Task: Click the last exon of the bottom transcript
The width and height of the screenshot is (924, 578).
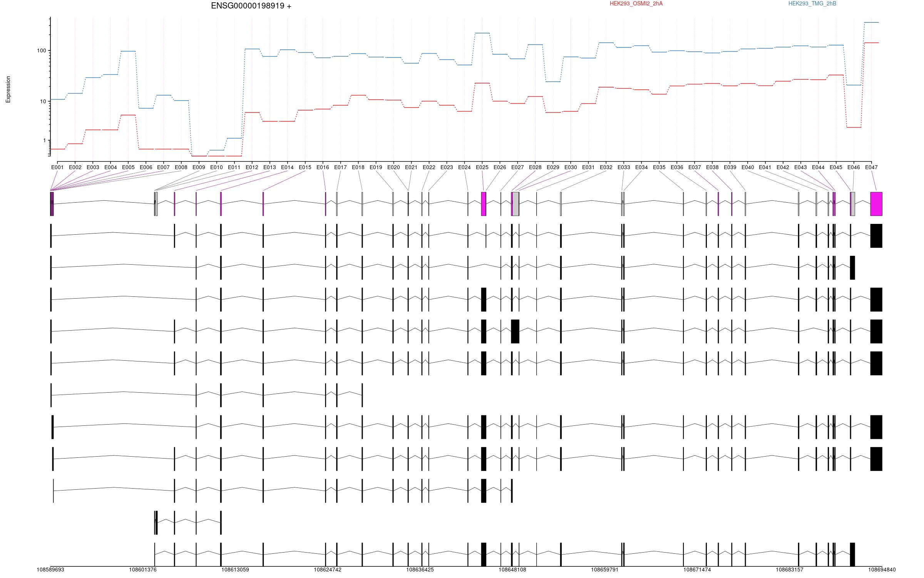Action: [x=852, y=554]
